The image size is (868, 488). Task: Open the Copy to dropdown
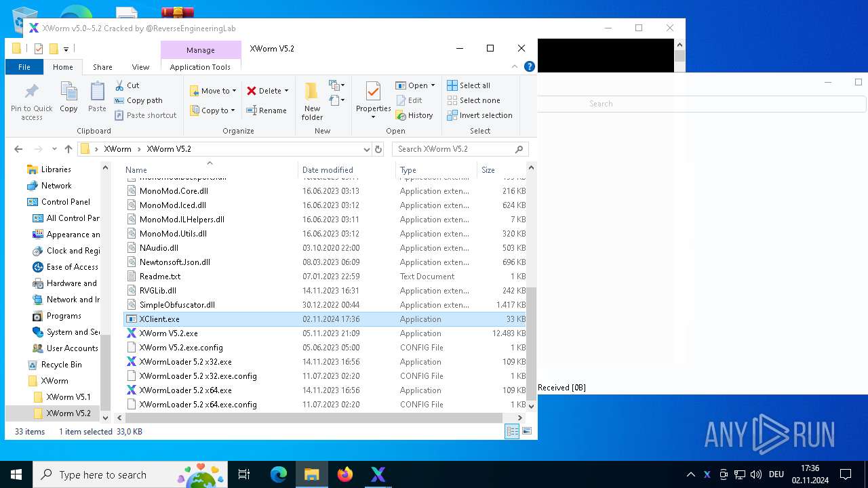pos(213,110)
